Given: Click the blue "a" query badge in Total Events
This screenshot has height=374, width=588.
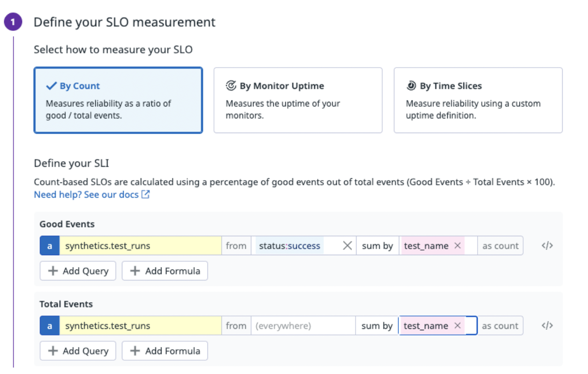Looking at the screenshot, I should point(49,325).
